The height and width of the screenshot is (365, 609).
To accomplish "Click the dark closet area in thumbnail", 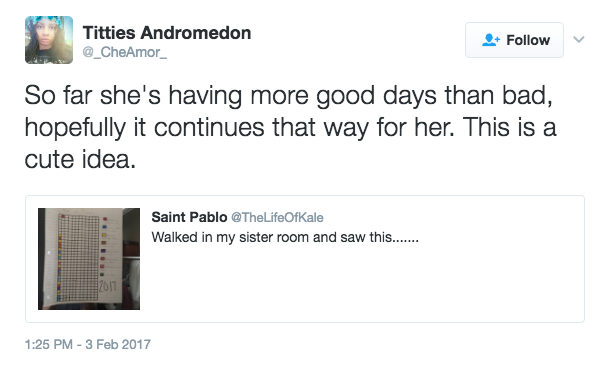I will tap(131, 258).
